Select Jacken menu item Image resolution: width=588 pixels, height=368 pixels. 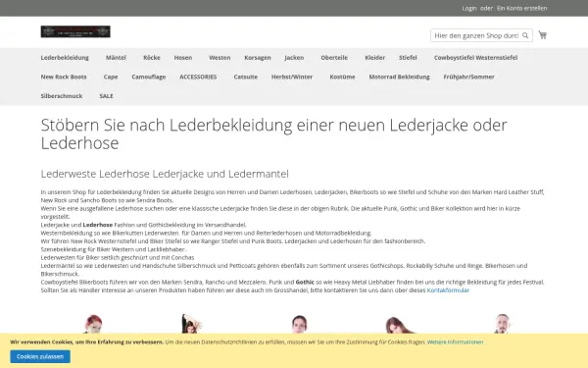pyautogui.click(x=294, y=58)
